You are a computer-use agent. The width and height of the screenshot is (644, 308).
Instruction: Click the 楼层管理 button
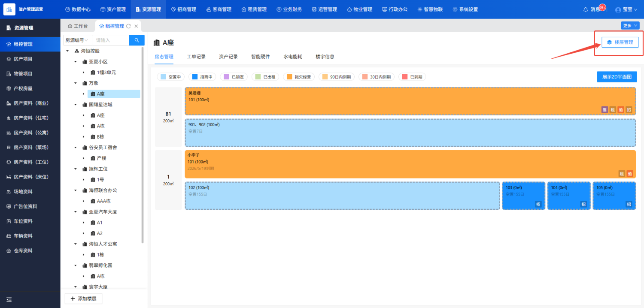point(620,42)
